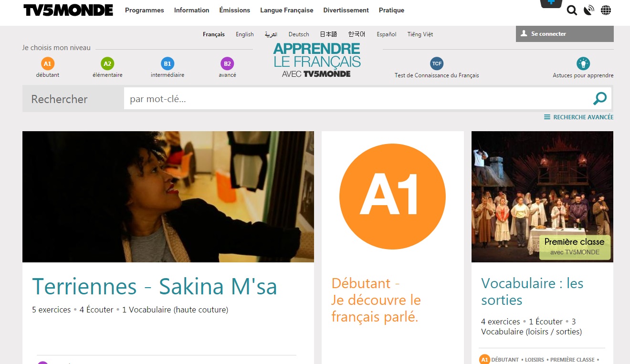Open the globe language icon in header
The image size is (630, 364).
point(606,10)
